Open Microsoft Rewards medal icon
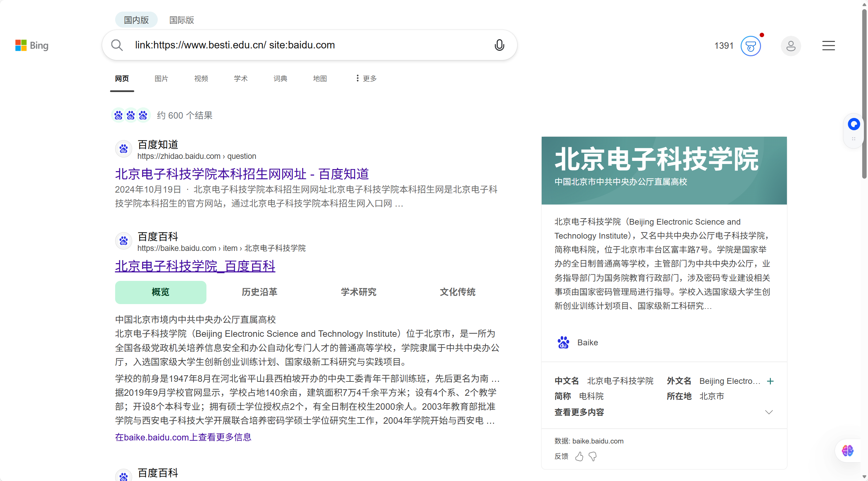The width and height of the screenshot is (868, 481). (750, 46)
